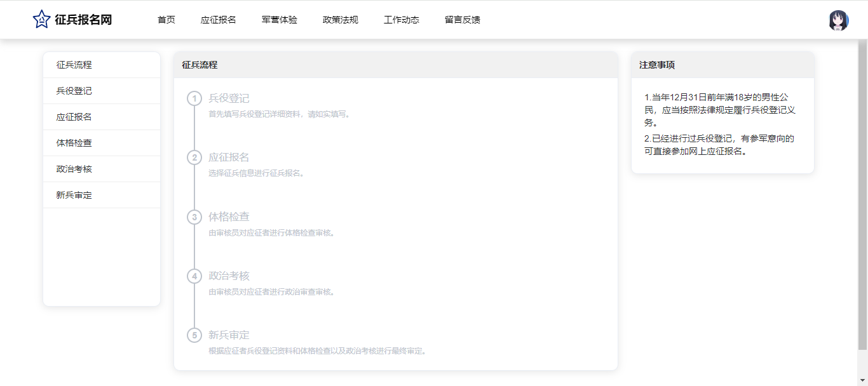The height and width of the screenshot is (386, 868).
Task: Select 新兵审定 in the sidebar
Action: click(x=102, y=195)
